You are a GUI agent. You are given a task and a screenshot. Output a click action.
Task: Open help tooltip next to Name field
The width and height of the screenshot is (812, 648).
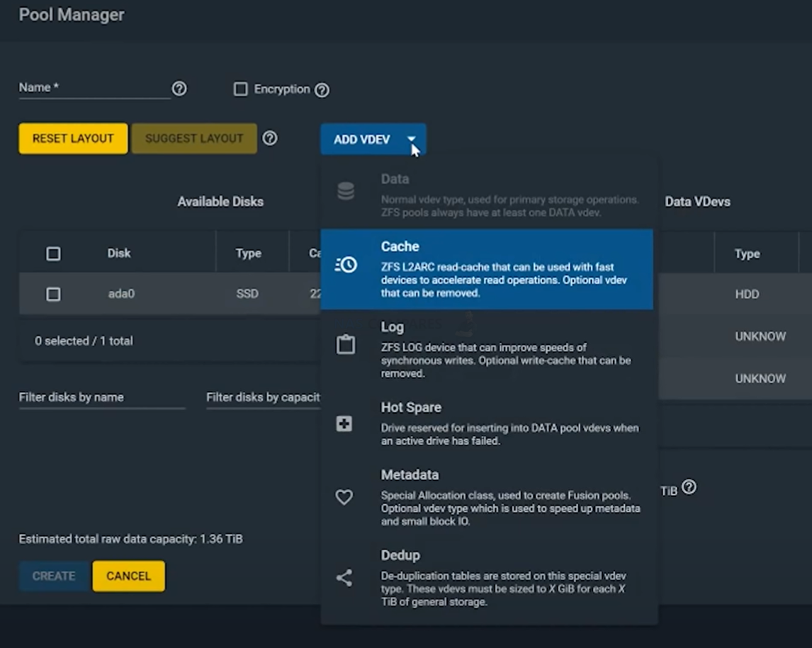tap(179, 89)
